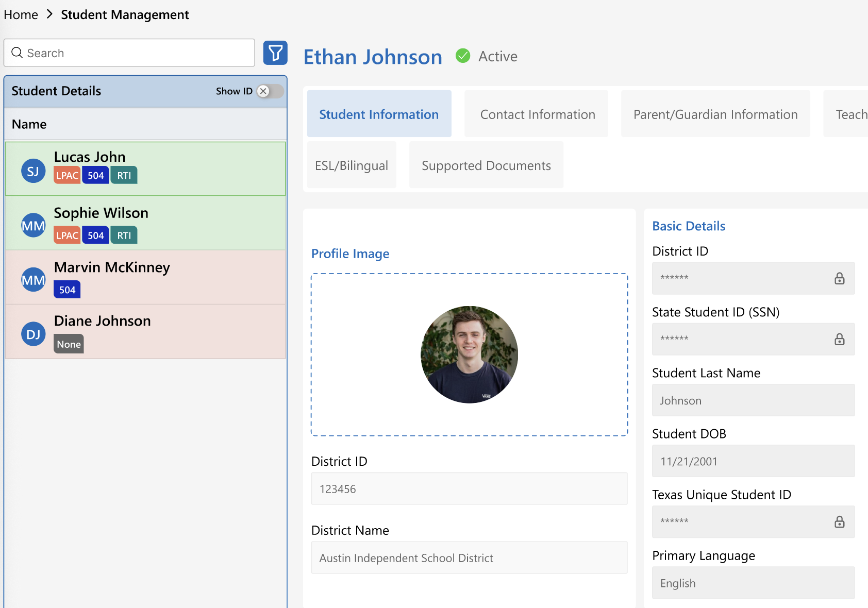Click masked Texas Unique Student ID field
Image resolution: width=868 pixels, height=608 pixels.
point(753,522)
